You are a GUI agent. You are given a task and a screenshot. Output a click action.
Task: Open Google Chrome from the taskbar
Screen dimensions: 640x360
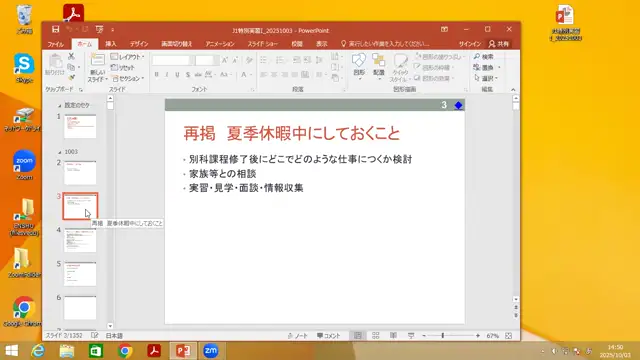tap(125, 351)
